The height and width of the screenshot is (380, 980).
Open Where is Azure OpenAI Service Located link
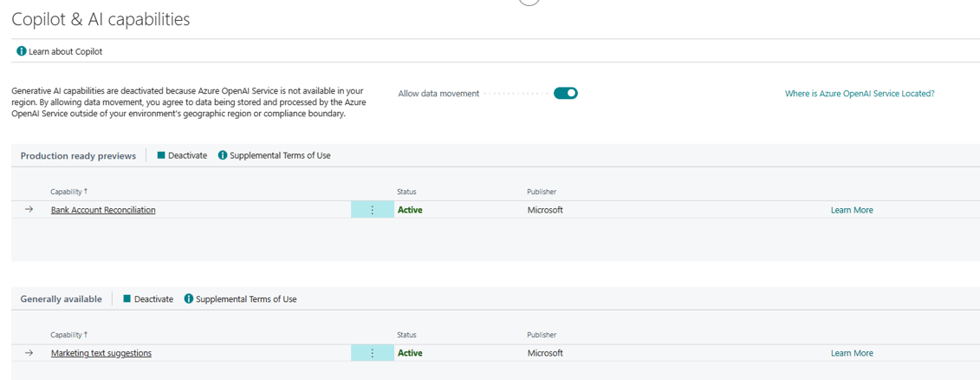tap(859, 94)
